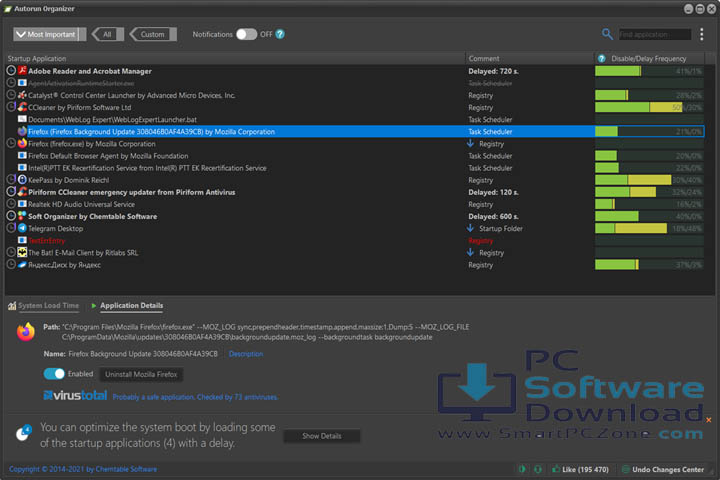The width and height of the screenshot is (720, 480).
Task: Toggle the Notifications switch
Action: pos(247,34)
